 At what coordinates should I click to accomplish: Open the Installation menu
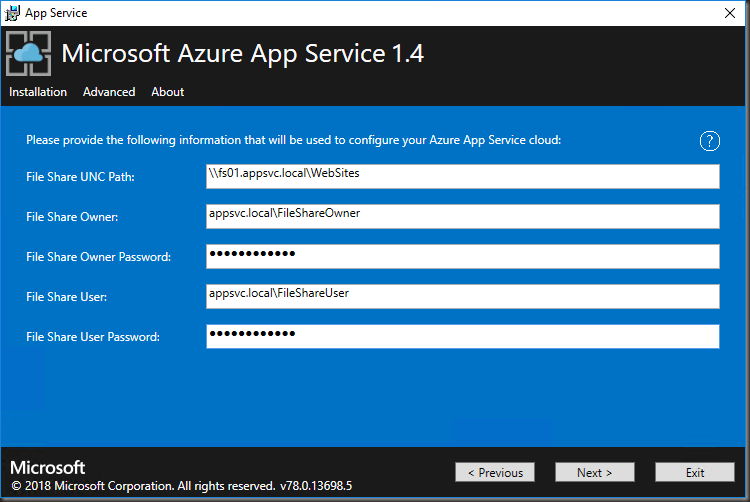(38, 92)
